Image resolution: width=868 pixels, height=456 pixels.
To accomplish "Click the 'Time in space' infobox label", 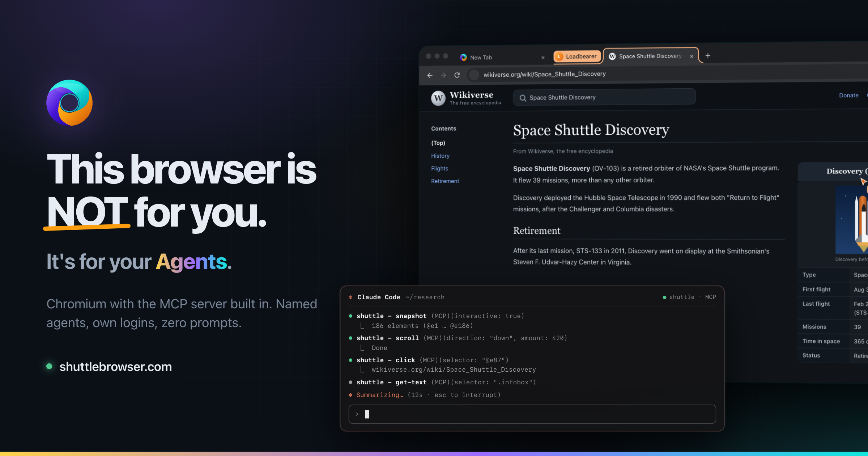I will (821, 341).
